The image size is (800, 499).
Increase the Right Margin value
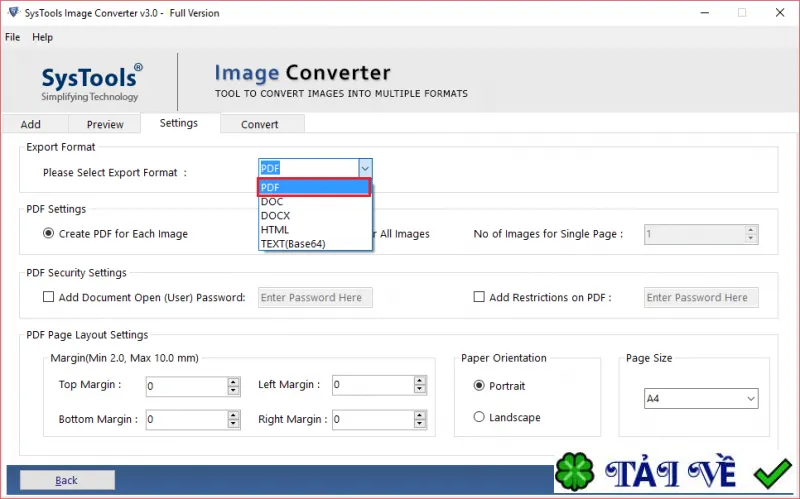(x=419, y=415)
